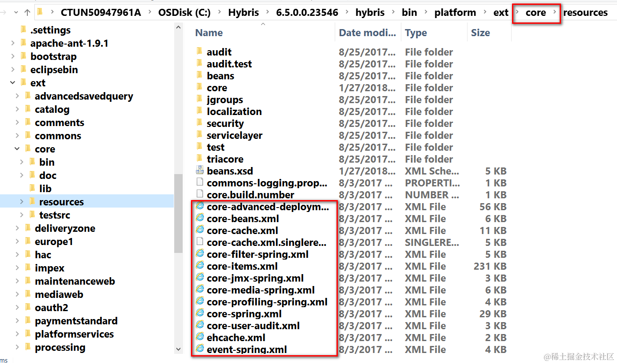Select the eclipsebin tree folder

pyautogui.click(x=54, y=70)
